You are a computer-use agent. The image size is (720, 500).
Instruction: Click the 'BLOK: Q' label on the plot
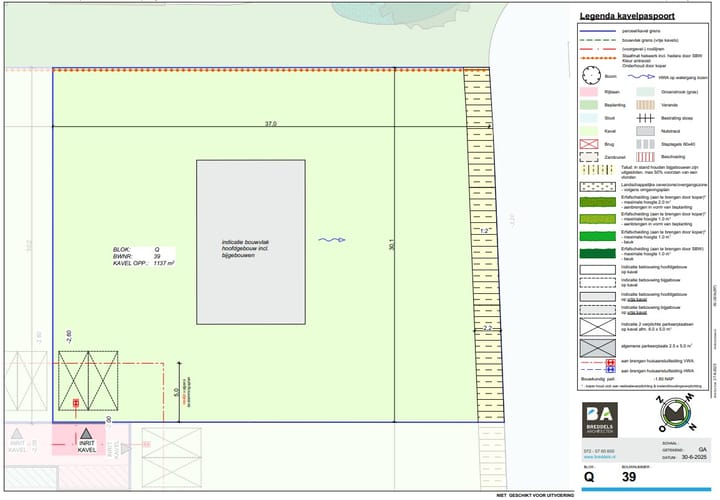(136, 250)
